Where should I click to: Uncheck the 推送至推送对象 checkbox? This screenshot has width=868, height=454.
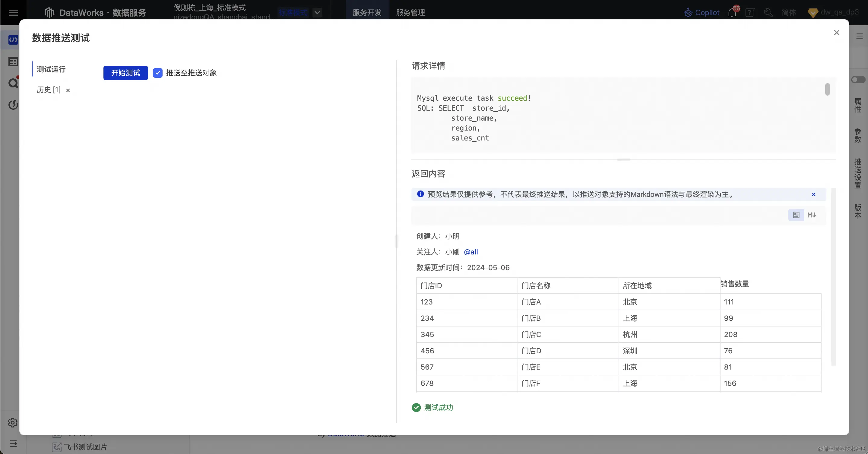tap(157, 73)
